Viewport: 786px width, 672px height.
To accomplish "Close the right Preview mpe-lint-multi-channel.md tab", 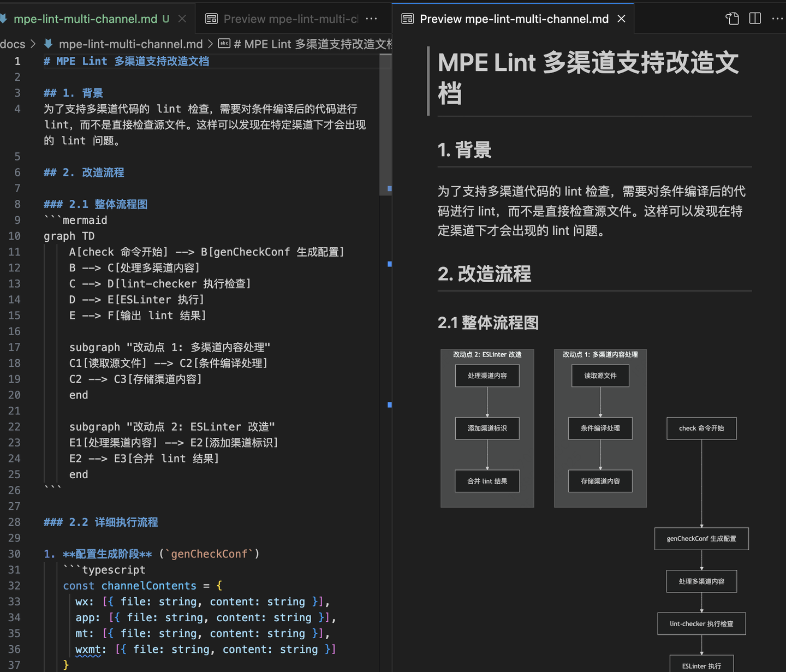I will [x=621, y=18].
